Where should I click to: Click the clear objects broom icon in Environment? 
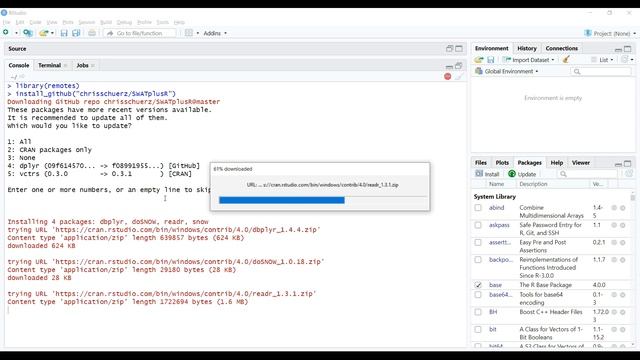click(x=566, y=60)
